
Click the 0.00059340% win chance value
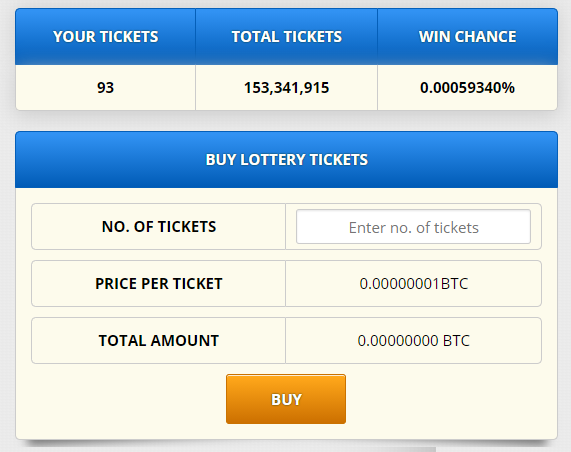pos(468,88)
